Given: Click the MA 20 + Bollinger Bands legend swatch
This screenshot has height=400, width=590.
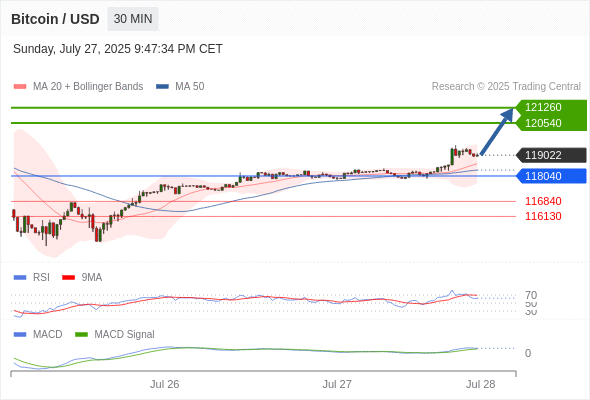Looking at the screenshot, I should (x=20, y=87).
